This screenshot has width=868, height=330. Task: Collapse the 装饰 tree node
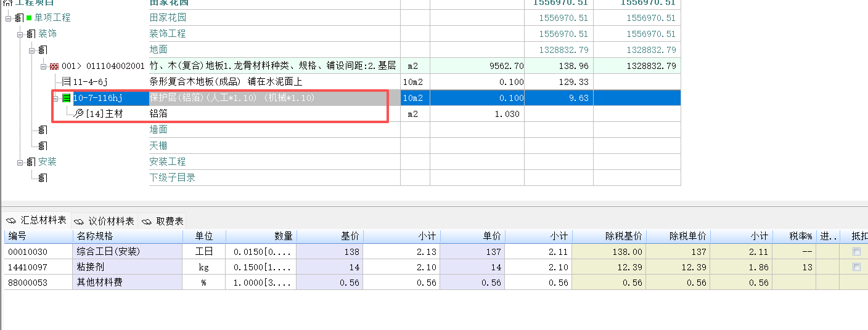(20, 34)
